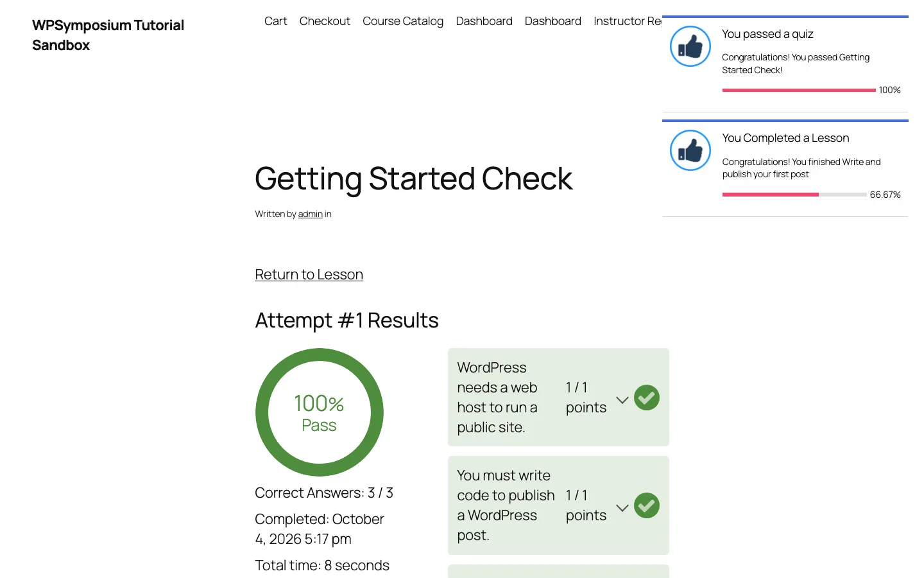Viewport: 924px width, 578px height.
Task: Click 'You Completed a Lesson' notification title
Action: coord(785,138)
